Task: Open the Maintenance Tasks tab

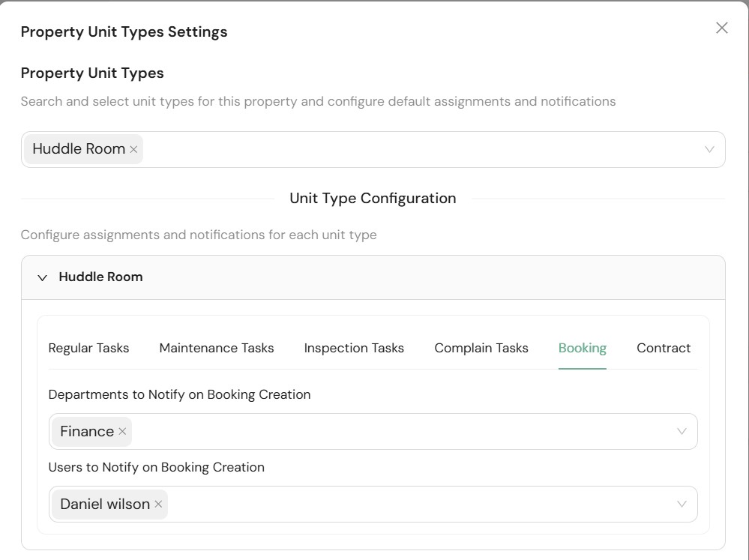Action: tap(217, 348)
